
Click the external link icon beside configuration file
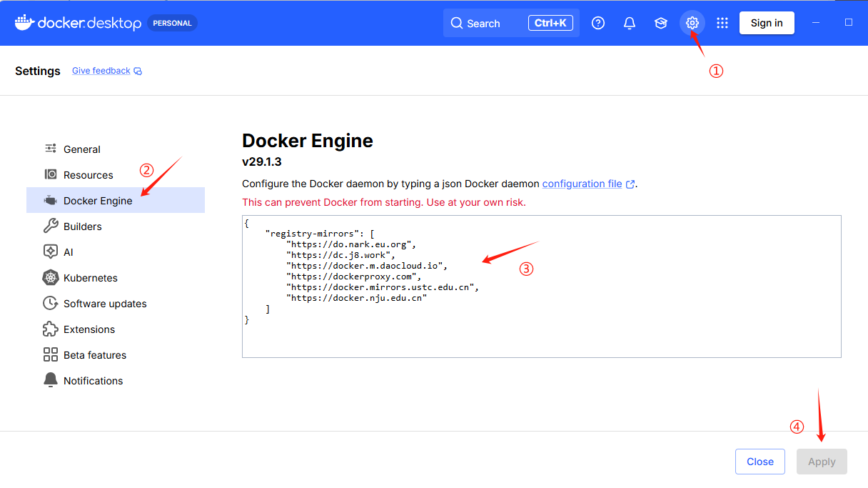630,184
